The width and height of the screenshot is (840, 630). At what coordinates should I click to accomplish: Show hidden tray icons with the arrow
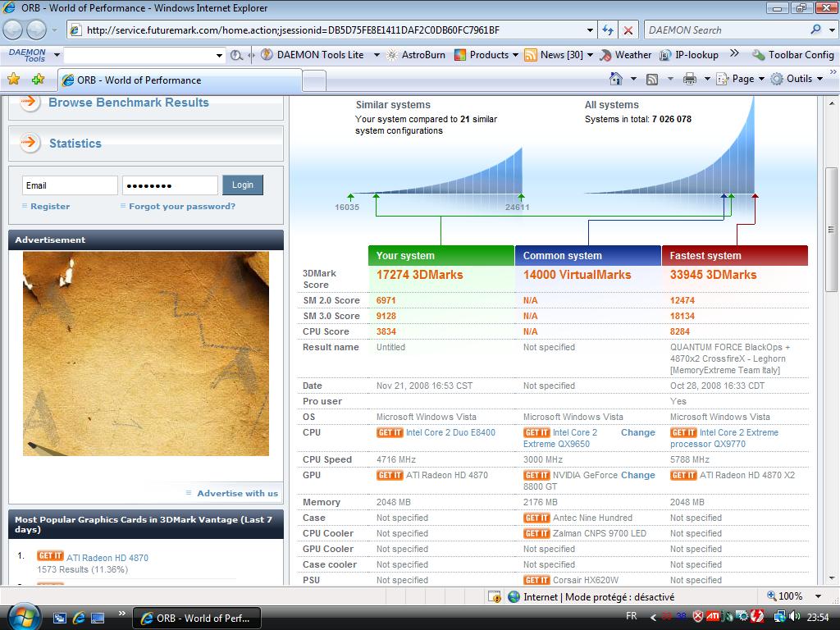[653, 617]
